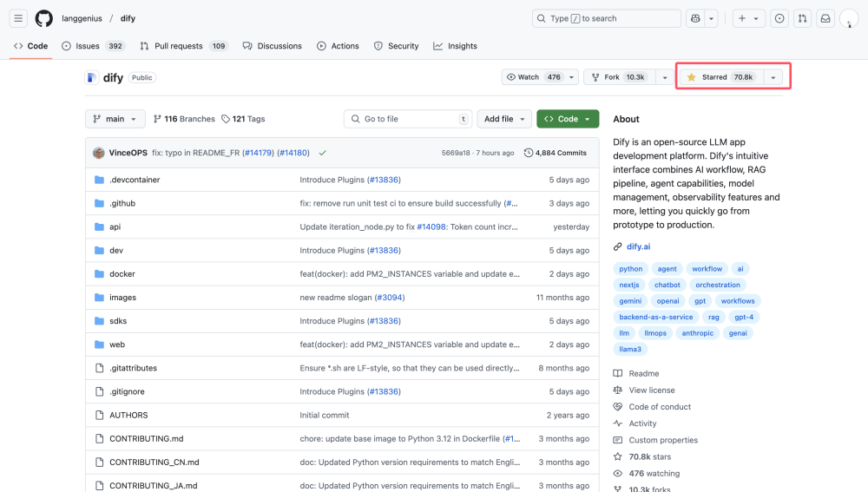
Task: Expand the Fork options dropdown arrow
Action: [665, 77]
